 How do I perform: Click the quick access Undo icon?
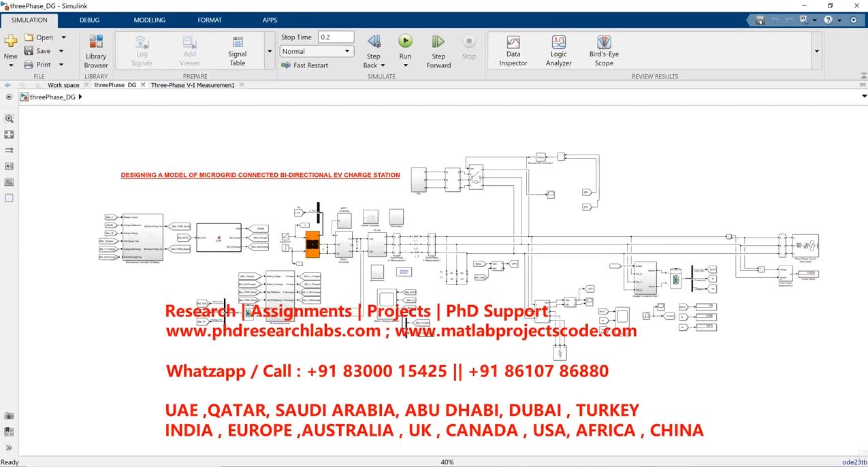(775, 20)
